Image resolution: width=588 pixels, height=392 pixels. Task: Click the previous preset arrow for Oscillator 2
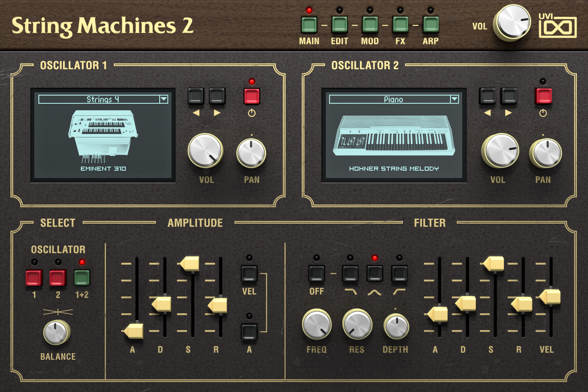(487, 97)
